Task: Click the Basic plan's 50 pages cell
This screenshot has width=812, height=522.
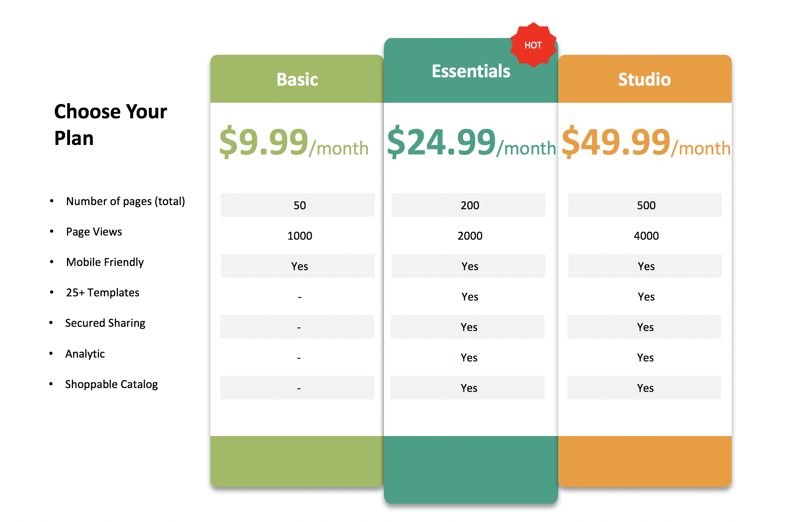Action: pos(299,205)
